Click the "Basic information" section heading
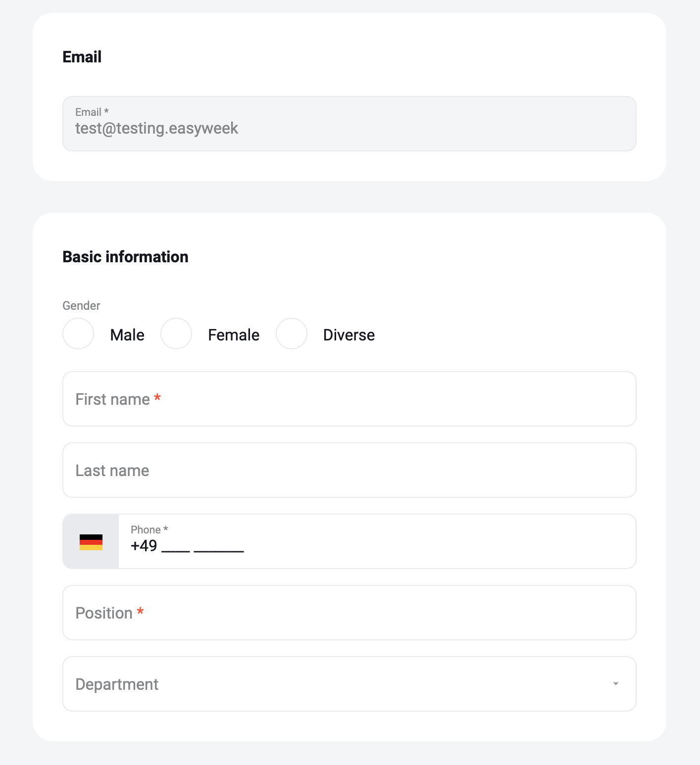Viewport: 700px width, 765px height. pyautogui.click(x=125, y=257)
